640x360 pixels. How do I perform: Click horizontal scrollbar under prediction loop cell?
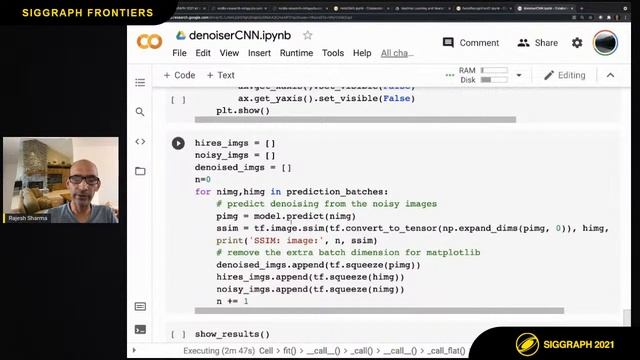point(379,311)
